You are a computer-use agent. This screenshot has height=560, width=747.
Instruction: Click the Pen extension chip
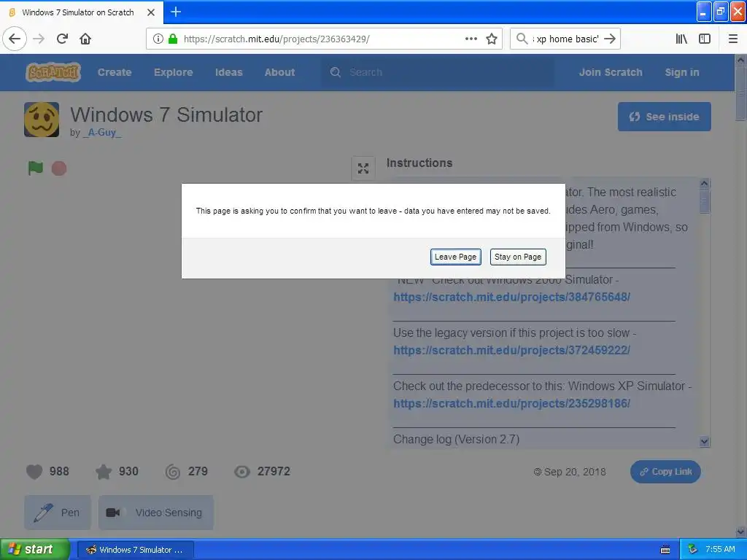click(57, 513)
